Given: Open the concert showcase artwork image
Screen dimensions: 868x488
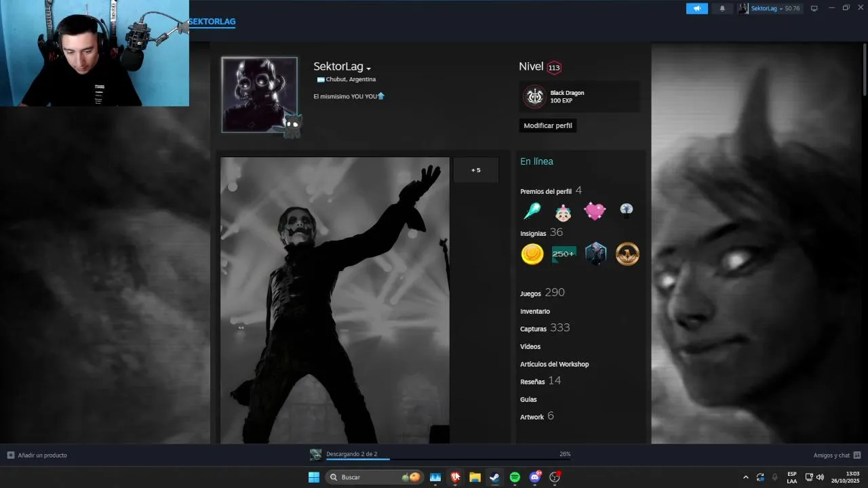Looking at the screenshot, I should coord(335,300).
